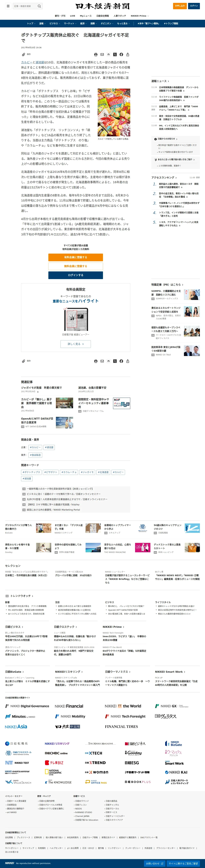Open the NIKKEI KAI logo
Viewport: 205px width, 868px height.
tap(176, 772)
